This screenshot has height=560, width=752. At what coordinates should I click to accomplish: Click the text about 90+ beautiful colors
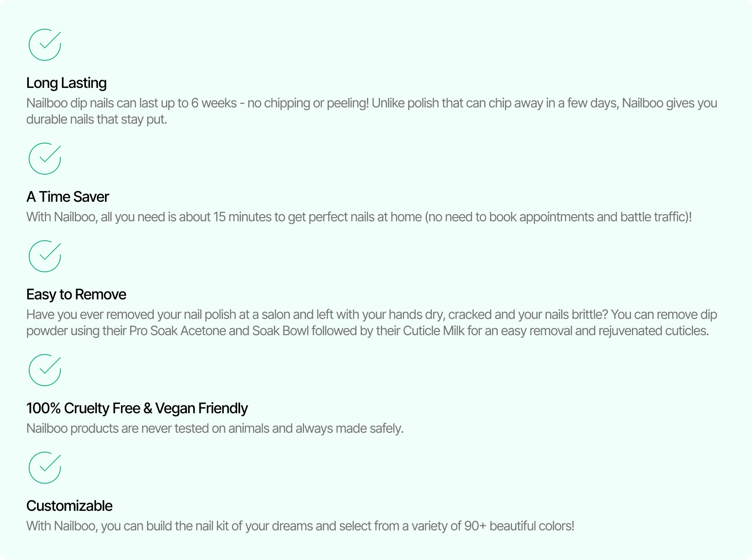[x=300, y=526]
